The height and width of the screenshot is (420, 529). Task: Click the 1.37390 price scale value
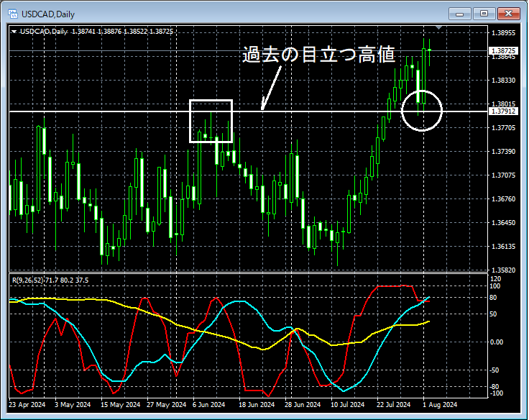point(503,151)
